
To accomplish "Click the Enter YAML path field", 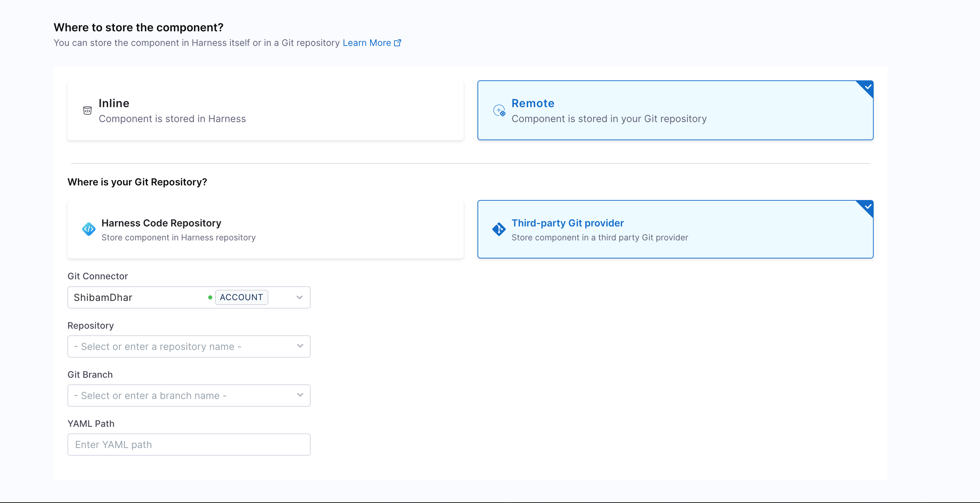I will coord(189,444).
